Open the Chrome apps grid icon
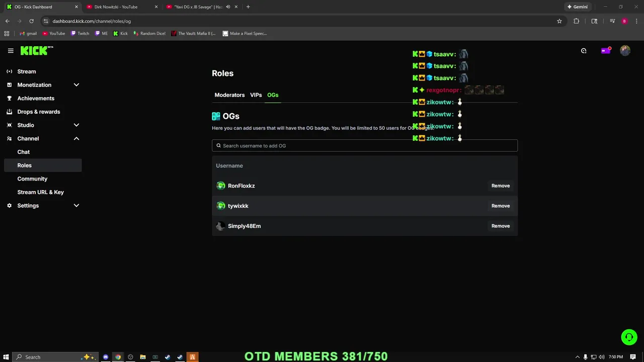Screen dimensions: 644x362 pos(7,34)
